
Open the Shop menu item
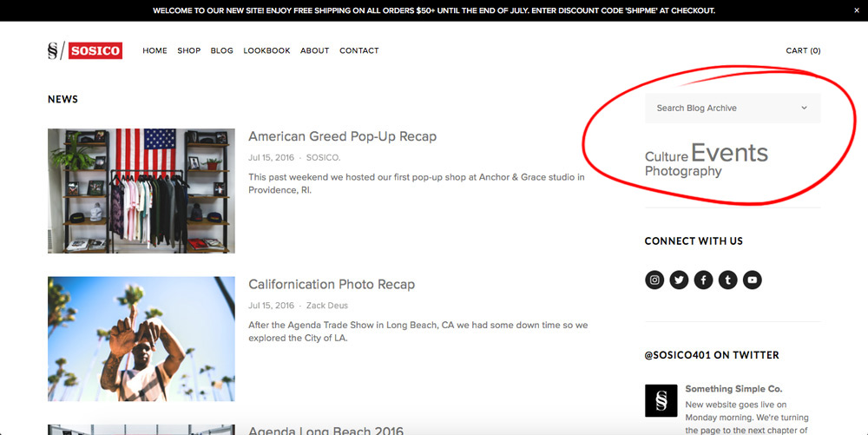coord(188,50)
